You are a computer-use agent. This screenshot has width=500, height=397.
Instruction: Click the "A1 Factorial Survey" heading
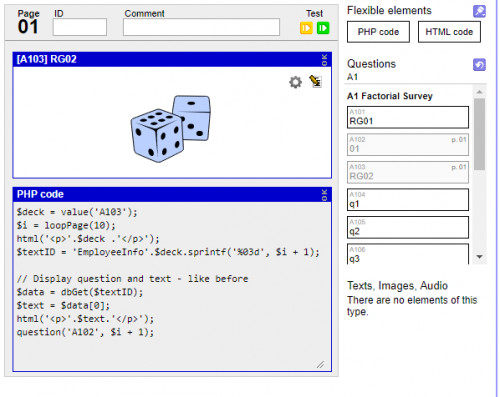point(390,96)
